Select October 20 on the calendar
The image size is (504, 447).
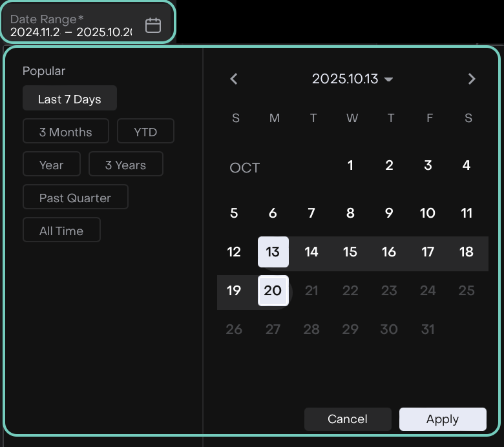tap(273, 291)
